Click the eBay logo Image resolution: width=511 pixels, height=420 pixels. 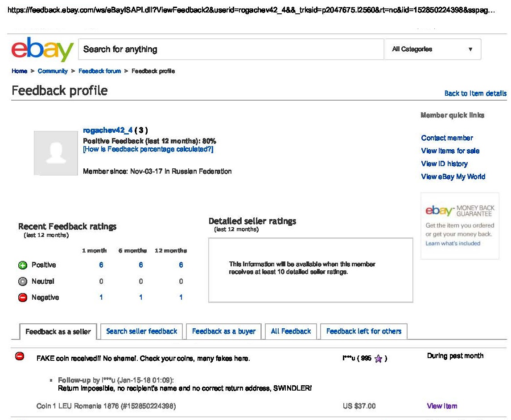coord(42,49)
